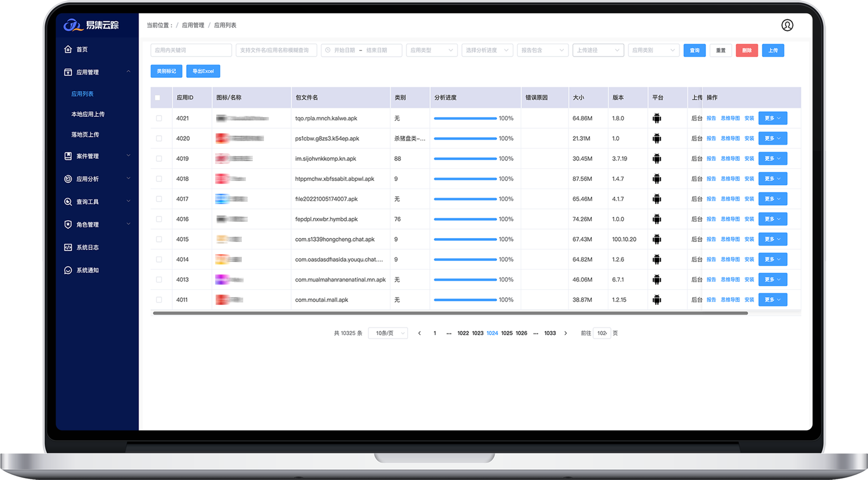Check the checkbox for app ID 4020
Image resolution: width=868 pixels, height=480 pixels.
pyautogui.click(x=159, y=138)
